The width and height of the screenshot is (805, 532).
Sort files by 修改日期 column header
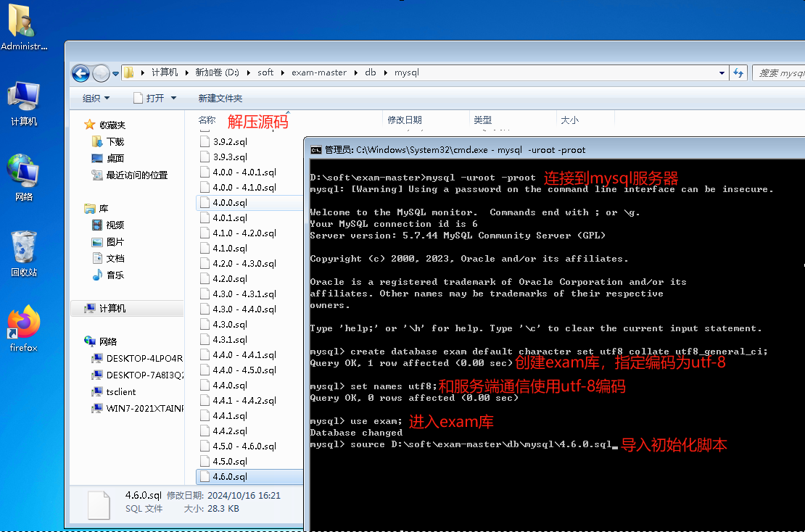click(405, 120)
